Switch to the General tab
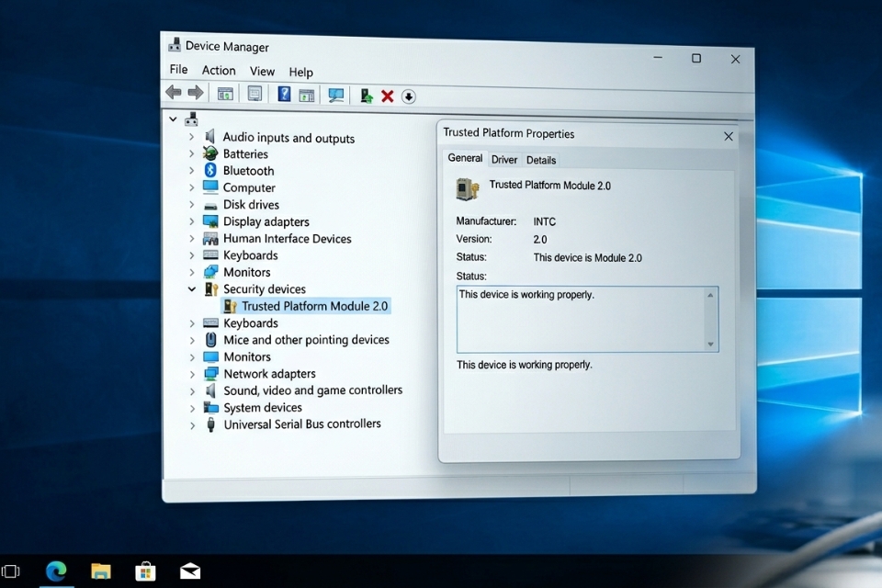Image resolution: width=882 pixels, height=588 pixels. (465, 158)
